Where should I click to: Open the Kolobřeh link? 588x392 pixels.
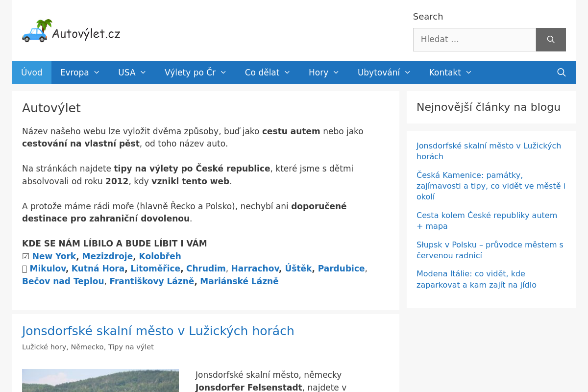click(x=160, y=256)
